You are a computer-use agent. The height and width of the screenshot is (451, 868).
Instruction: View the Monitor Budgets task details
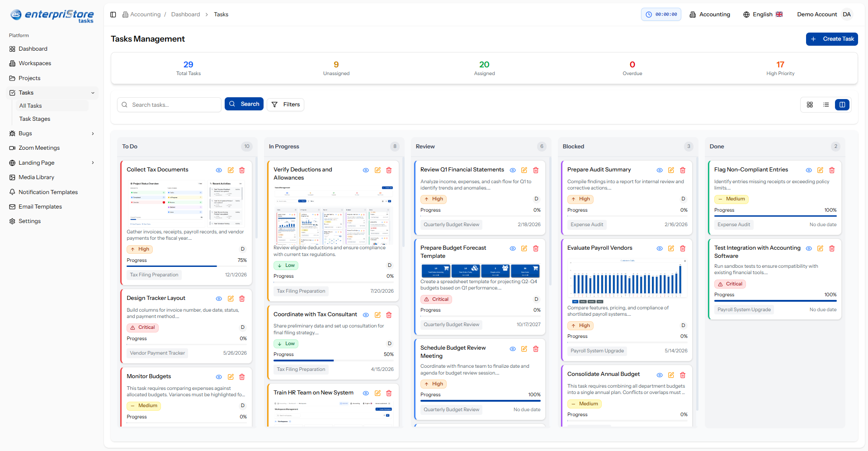click(219, 377)
